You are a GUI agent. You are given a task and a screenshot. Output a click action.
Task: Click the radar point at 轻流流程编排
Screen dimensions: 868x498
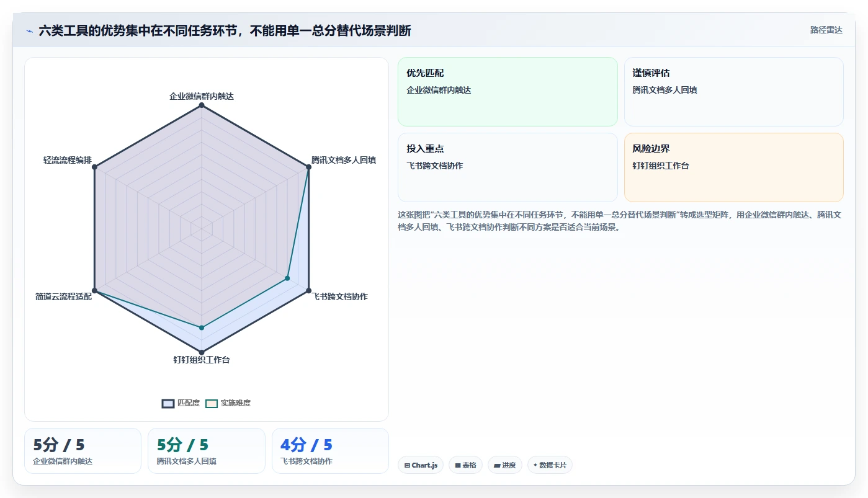pyautogui.click(x=94, y=167)
